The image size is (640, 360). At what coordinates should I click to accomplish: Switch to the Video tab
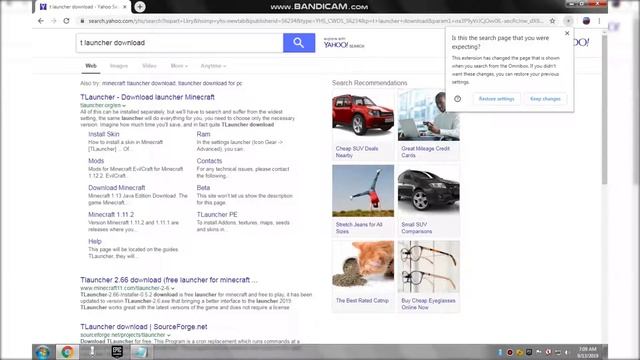point(149,66)
